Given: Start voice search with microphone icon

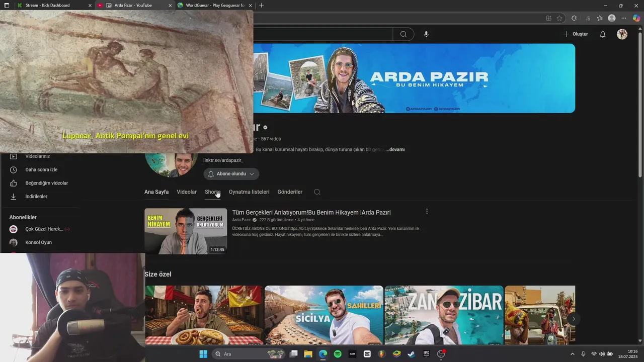Looking at the screenshot, I should (426, 34).
